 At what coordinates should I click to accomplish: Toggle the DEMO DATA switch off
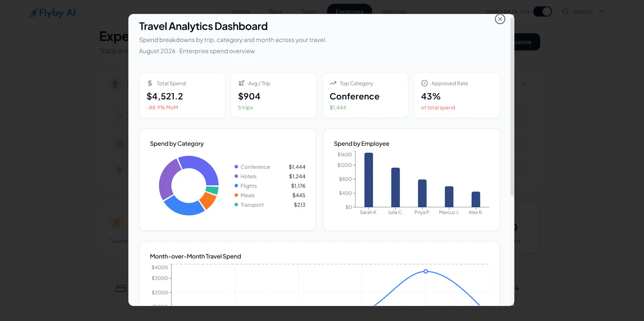pyautogui.click(x=543, y=12)
